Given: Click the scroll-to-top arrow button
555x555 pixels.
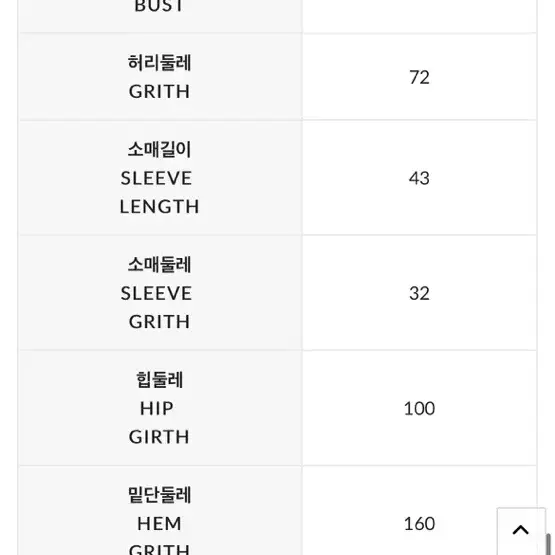Looking at the screenshot, I should [x=521, y=531].
